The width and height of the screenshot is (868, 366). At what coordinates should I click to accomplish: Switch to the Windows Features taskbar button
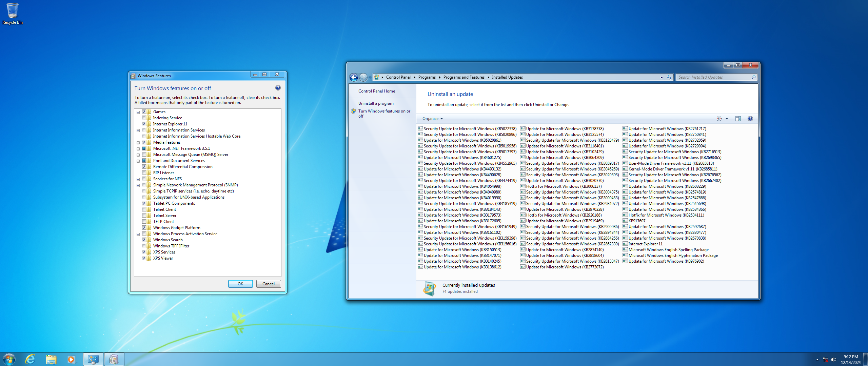coord(114,359)
